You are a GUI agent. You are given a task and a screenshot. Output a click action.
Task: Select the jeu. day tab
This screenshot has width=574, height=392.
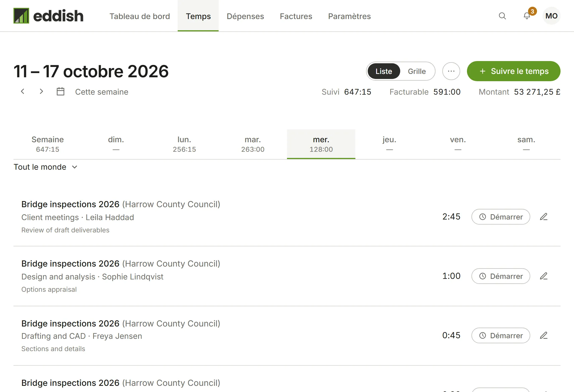(x=390, y=144)
